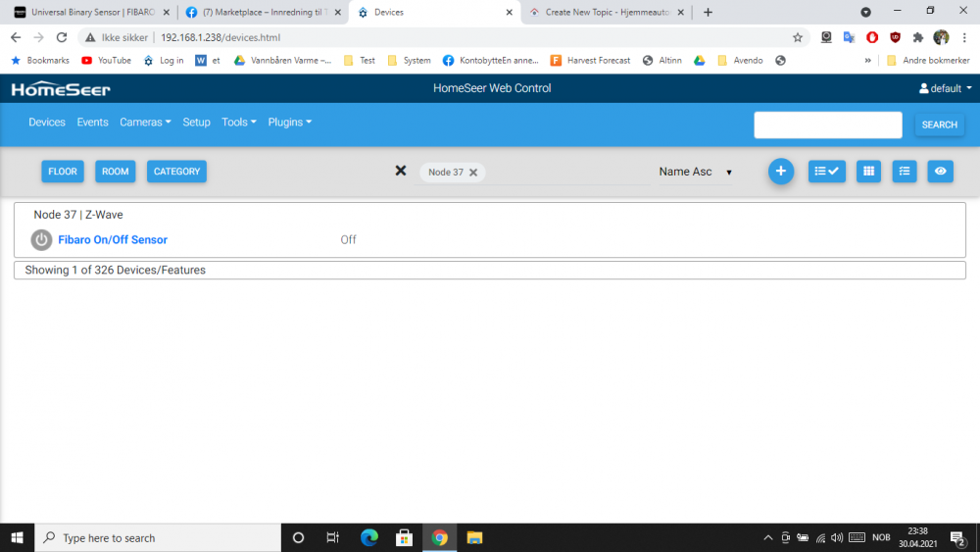Filter devices by FLOOR button
The image size is (980, 552).
(63, 172)
